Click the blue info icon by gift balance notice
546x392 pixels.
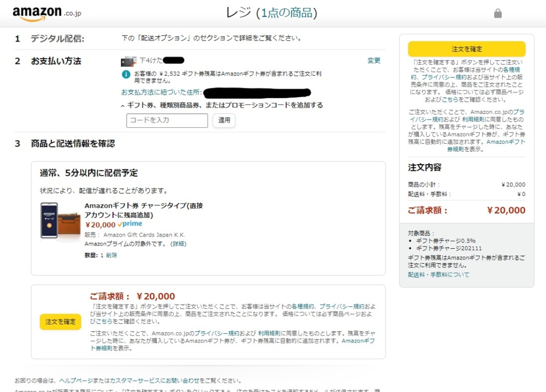(126, 74)
